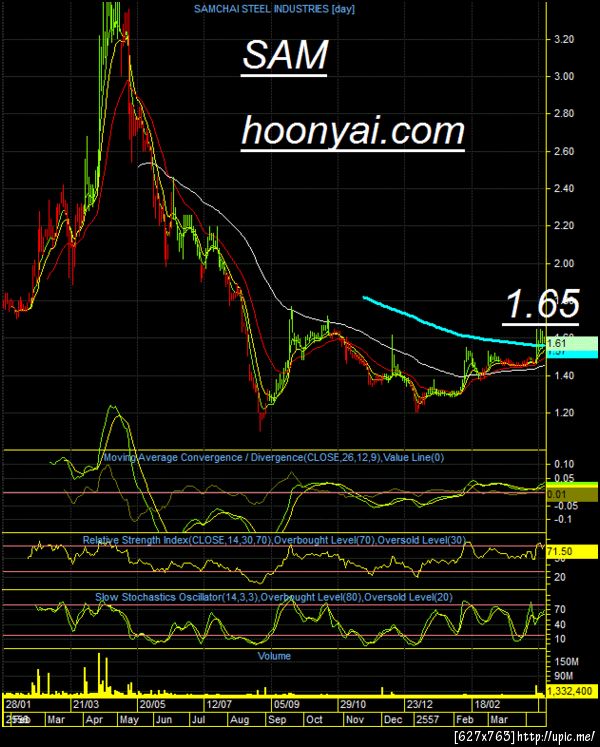Select the 40 stochastics axis label
The height and width of the screenshot is (747, 600).
560,625
